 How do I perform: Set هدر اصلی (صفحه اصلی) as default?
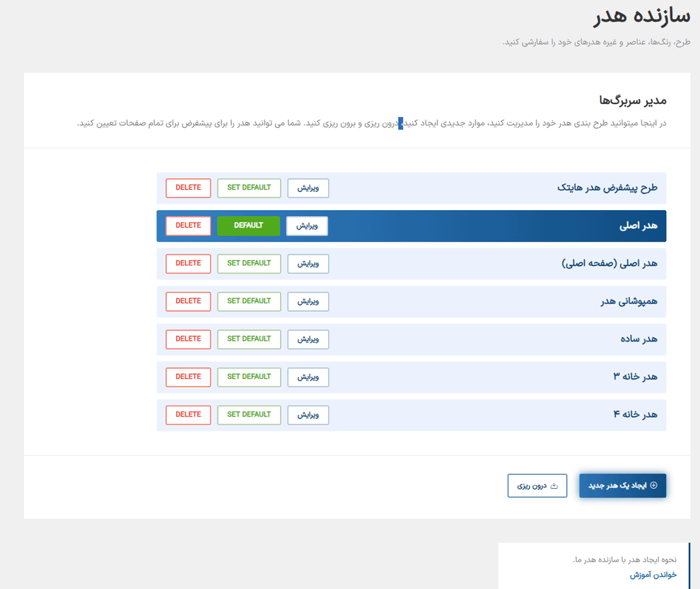pos(249,264)
